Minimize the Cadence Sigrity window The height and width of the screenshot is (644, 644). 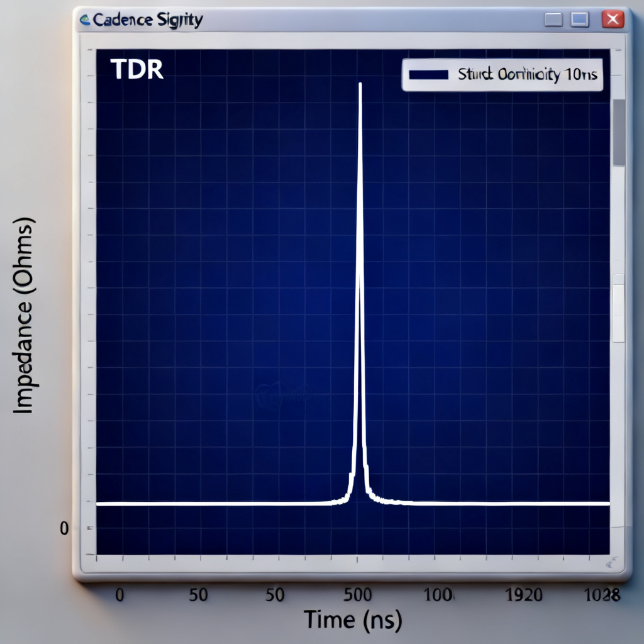[x=553, y=19]
